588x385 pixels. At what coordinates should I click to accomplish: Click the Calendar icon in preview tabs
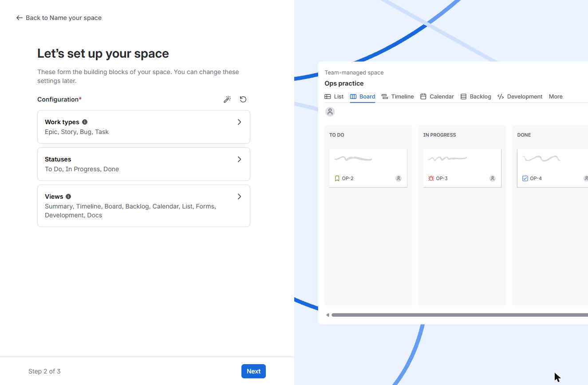pyautogui.click(x=423, y=97)
